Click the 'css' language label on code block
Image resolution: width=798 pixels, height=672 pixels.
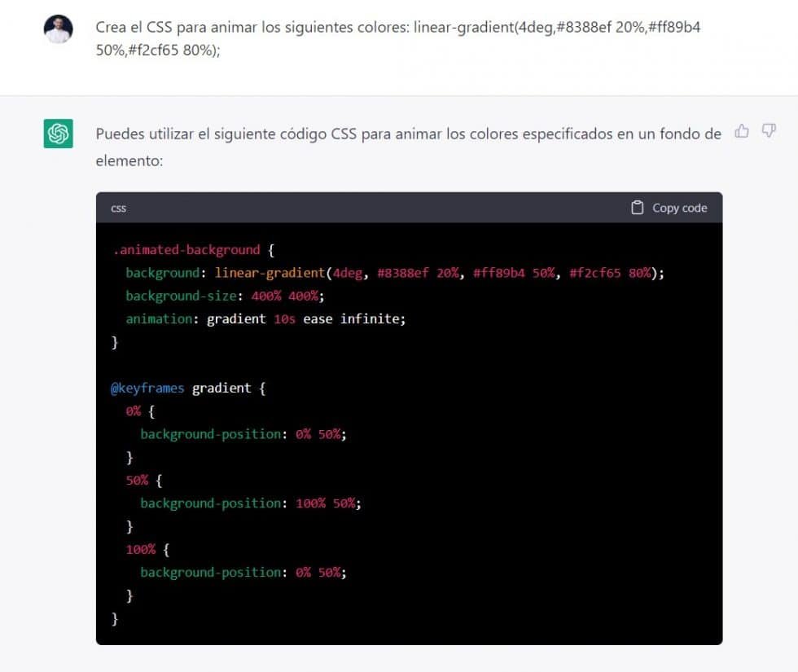(x=118, y=209)
